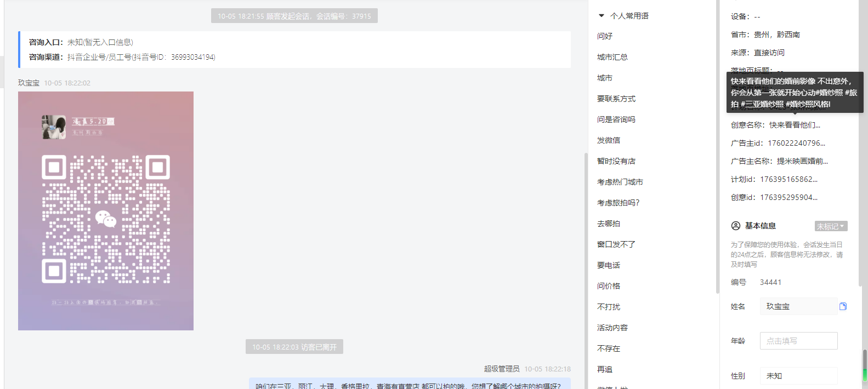This screenshot has height=389, width=868.
Task: Click the 创意名称 row
Action: click(x=776, y=125)
